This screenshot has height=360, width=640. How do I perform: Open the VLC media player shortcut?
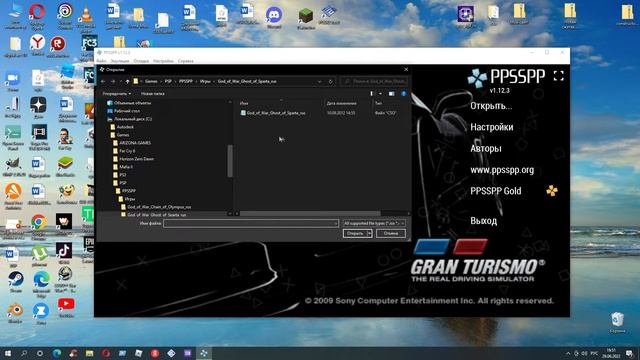(86, 13)
